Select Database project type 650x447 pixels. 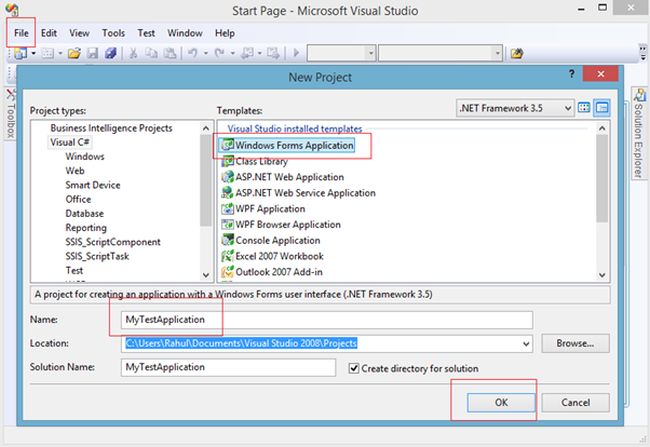[x=85, y=214]
